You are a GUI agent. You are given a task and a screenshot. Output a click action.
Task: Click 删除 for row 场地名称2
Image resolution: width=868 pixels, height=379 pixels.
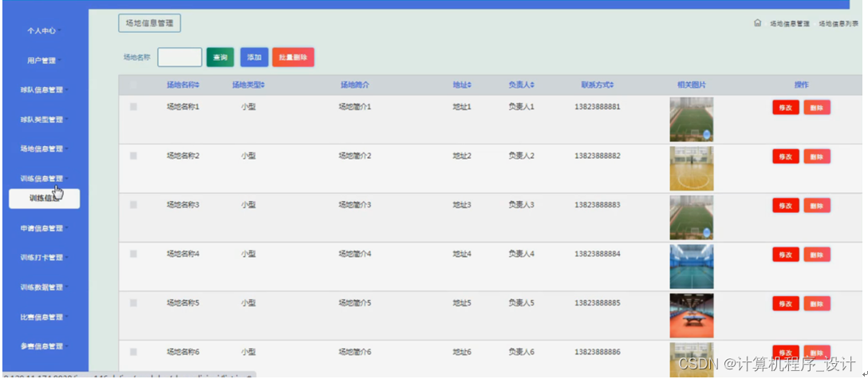click(816, 156)
